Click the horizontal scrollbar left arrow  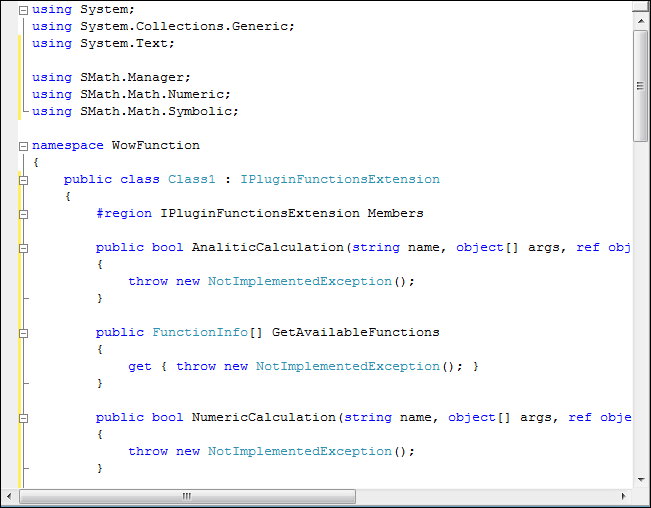point(11,496)
